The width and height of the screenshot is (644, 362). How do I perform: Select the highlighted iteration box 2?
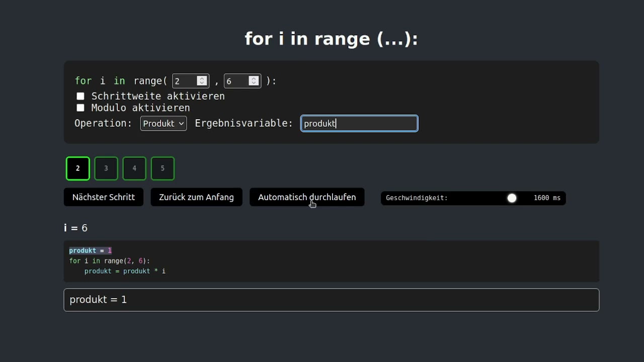click(77, 168)
